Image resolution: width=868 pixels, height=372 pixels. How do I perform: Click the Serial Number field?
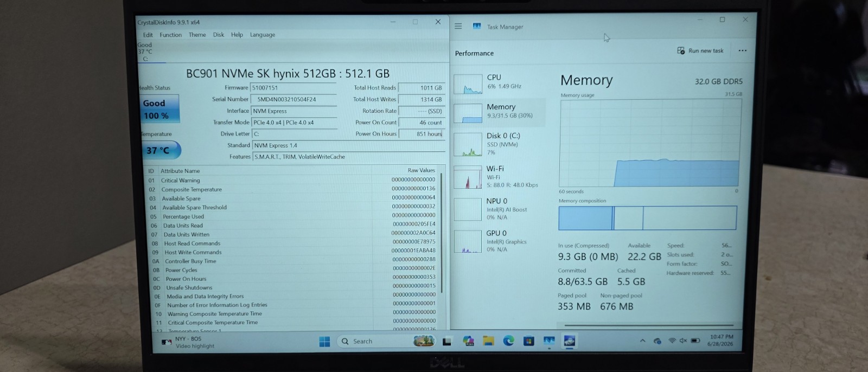293,99
